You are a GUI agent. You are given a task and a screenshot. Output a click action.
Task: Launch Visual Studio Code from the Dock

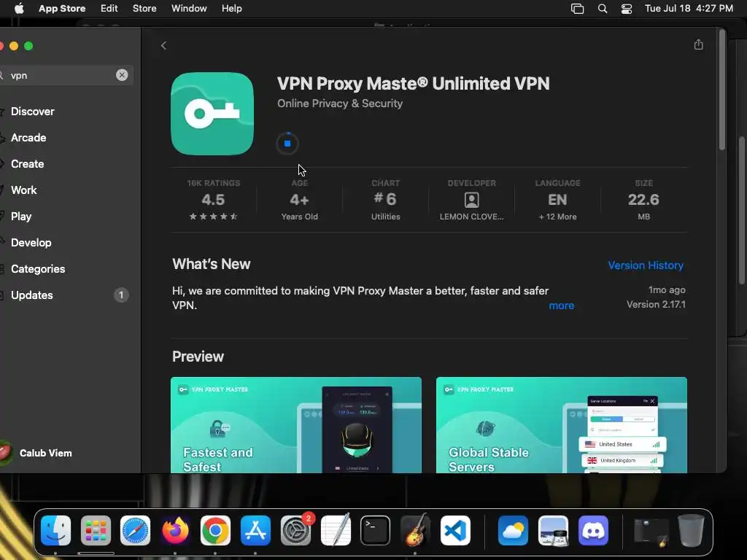point(455,530)
